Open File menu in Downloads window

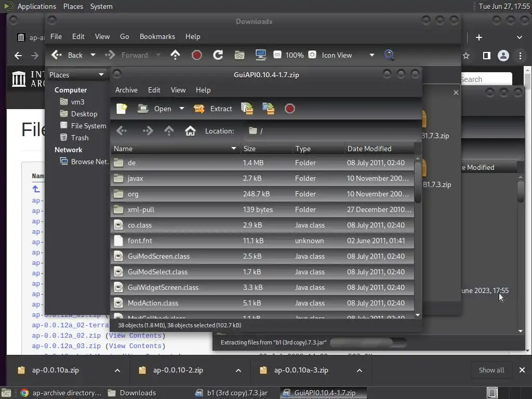56,37
